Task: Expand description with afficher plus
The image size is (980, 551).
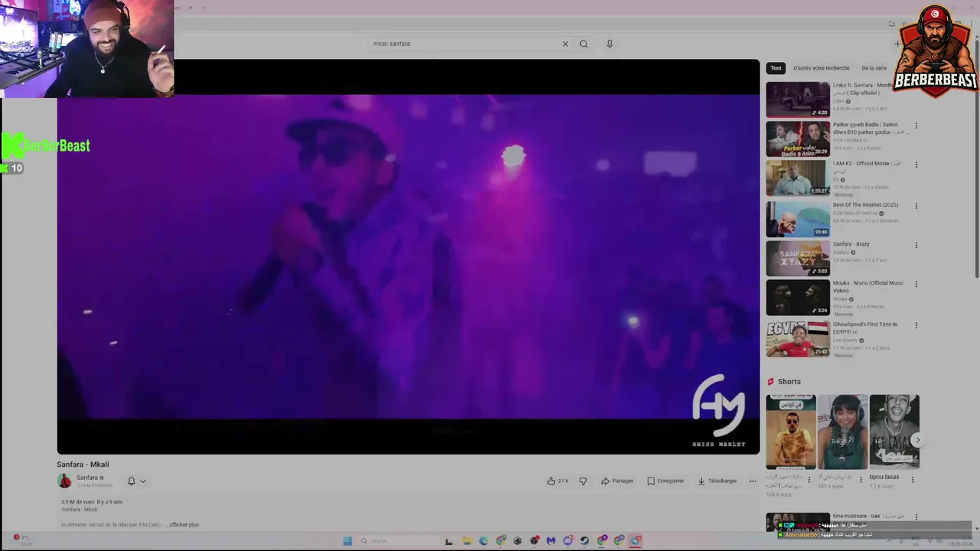Action: 184,525
